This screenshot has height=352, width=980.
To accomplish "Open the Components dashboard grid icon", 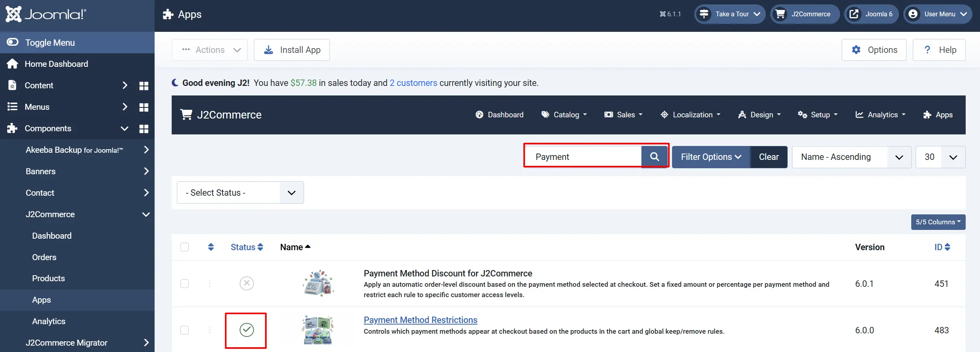I will pos(144,128).
